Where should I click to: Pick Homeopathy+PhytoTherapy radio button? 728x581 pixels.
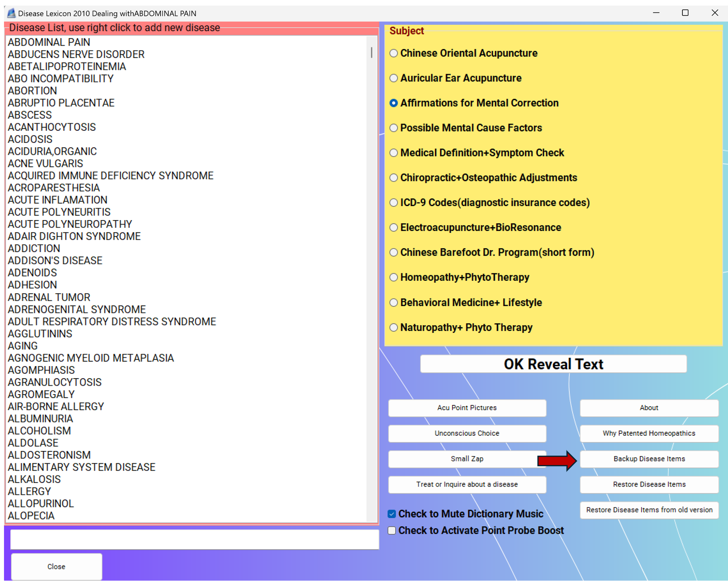(x=394, y=277)
